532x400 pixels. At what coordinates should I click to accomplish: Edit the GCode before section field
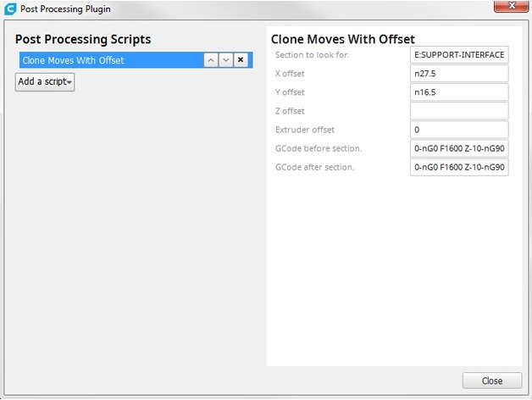coord(458,148)
